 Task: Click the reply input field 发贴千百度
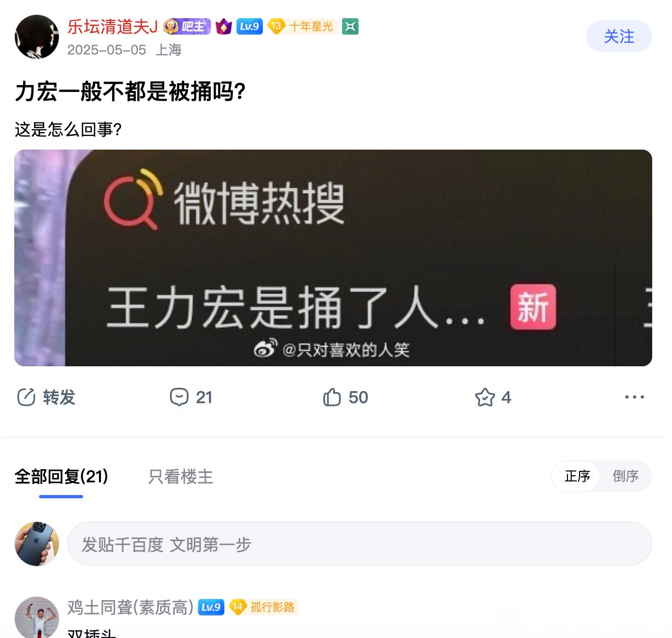360,544
